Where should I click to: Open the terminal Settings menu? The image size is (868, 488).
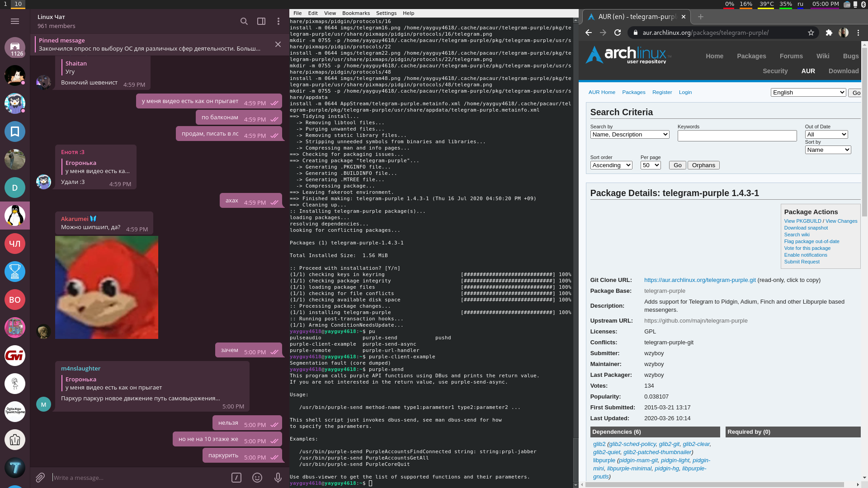[x=386, y=13]
